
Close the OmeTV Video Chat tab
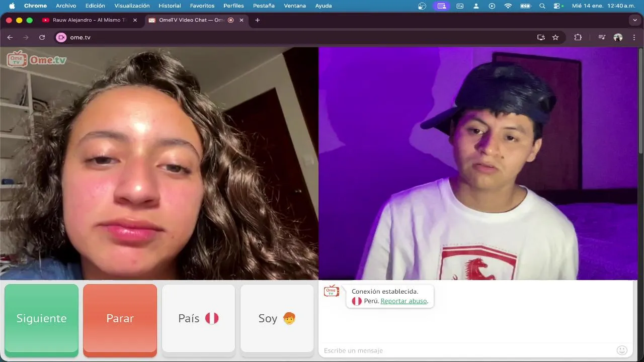pyautogui.click(x=242, y=20)
